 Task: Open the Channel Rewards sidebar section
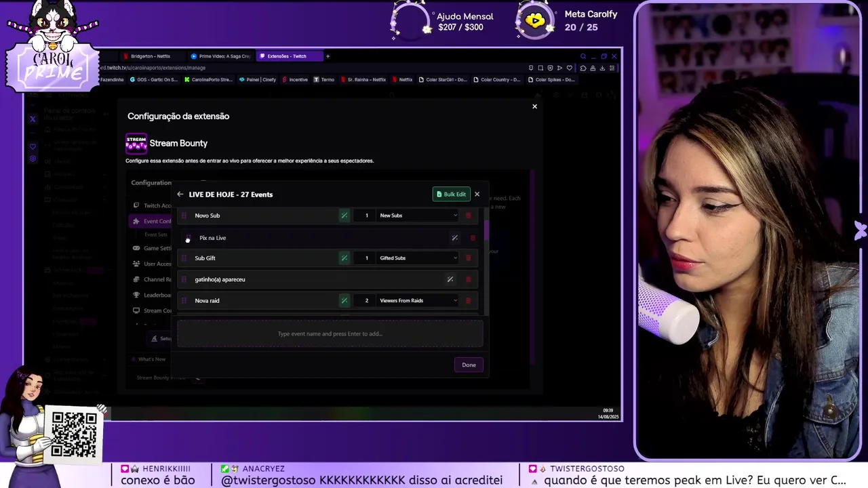pos(152,279)
